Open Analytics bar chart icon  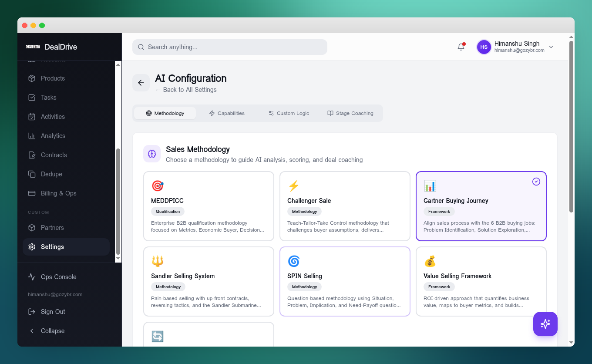click(32, 136)
